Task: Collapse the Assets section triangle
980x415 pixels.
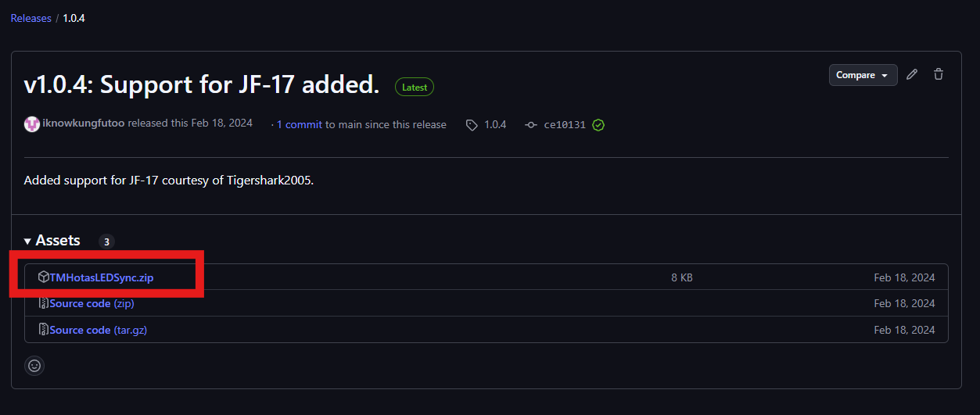Action: pos(27,241)
